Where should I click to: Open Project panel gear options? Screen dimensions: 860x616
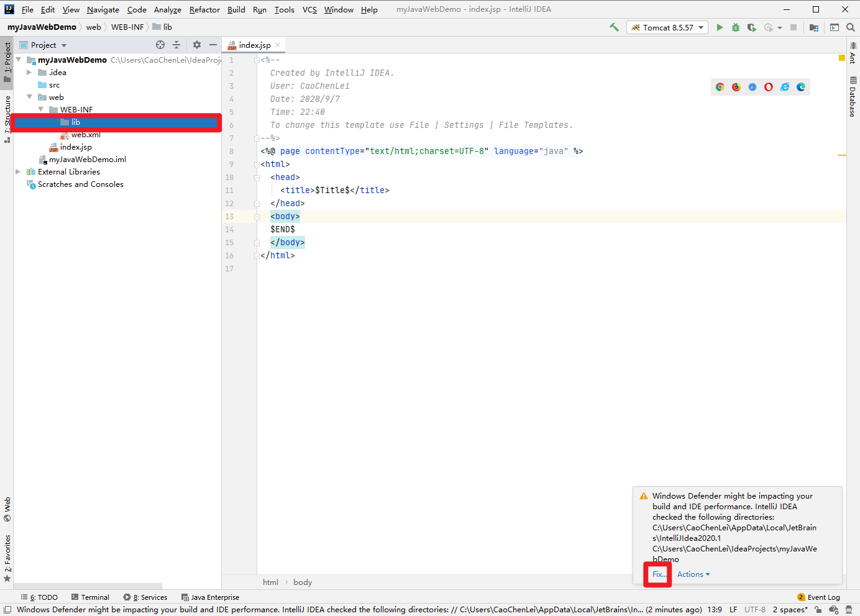point(197,45)
